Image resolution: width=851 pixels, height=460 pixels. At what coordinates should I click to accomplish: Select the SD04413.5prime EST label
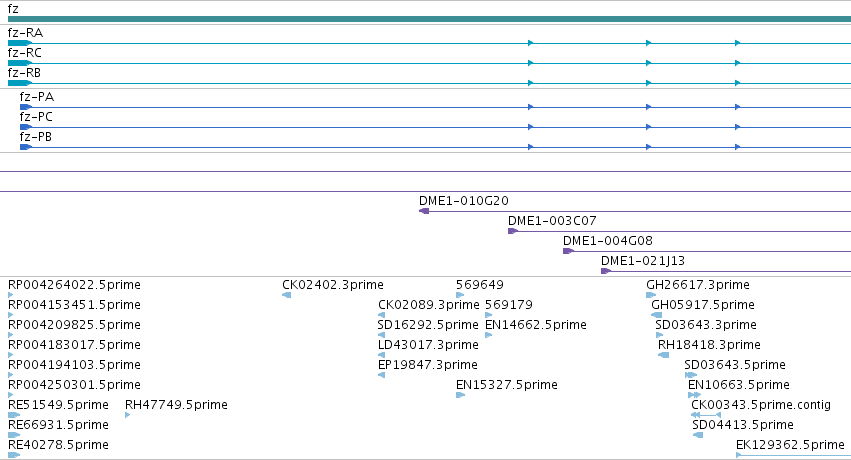pos(743,425)
